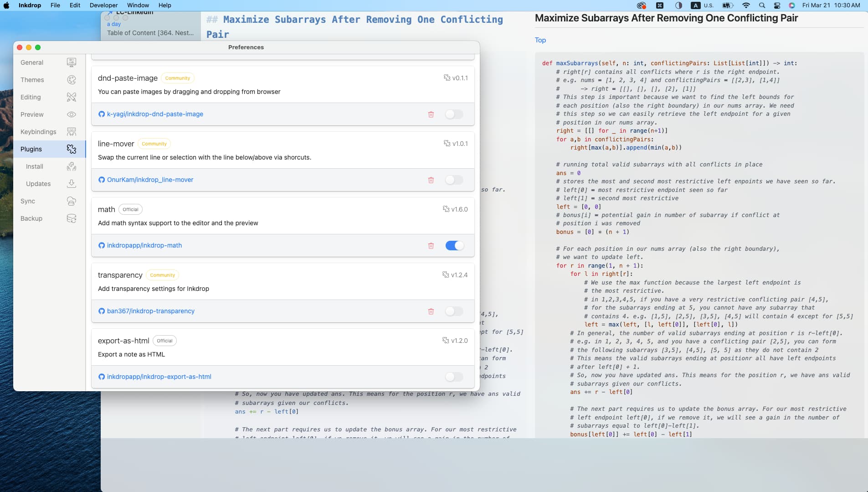Remove the math plugin using trash icon

click(431, 246)
